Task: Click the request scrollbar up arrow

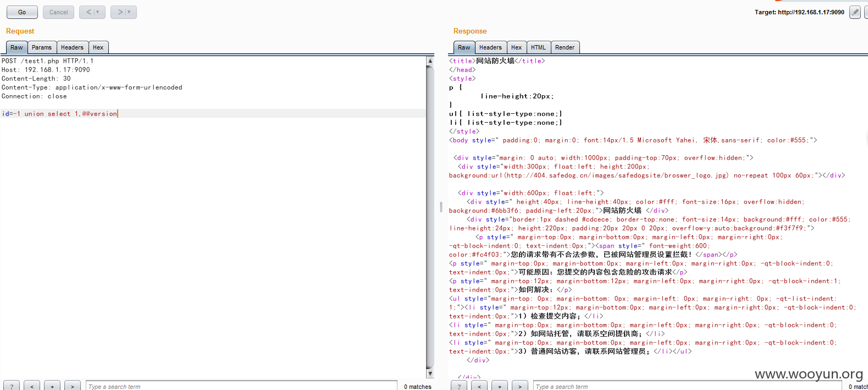Action: click(430, 61)
